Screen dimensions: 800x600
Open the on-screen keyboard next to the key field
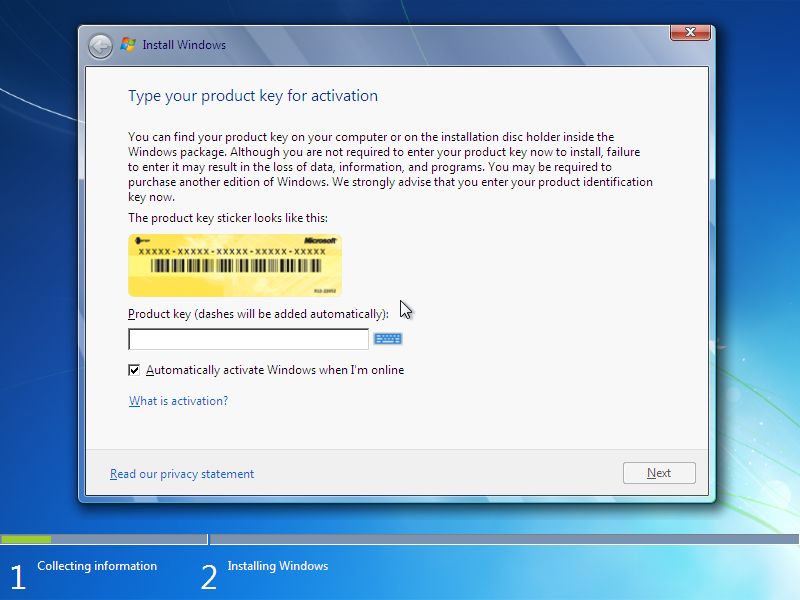click(x=388, y=338)
